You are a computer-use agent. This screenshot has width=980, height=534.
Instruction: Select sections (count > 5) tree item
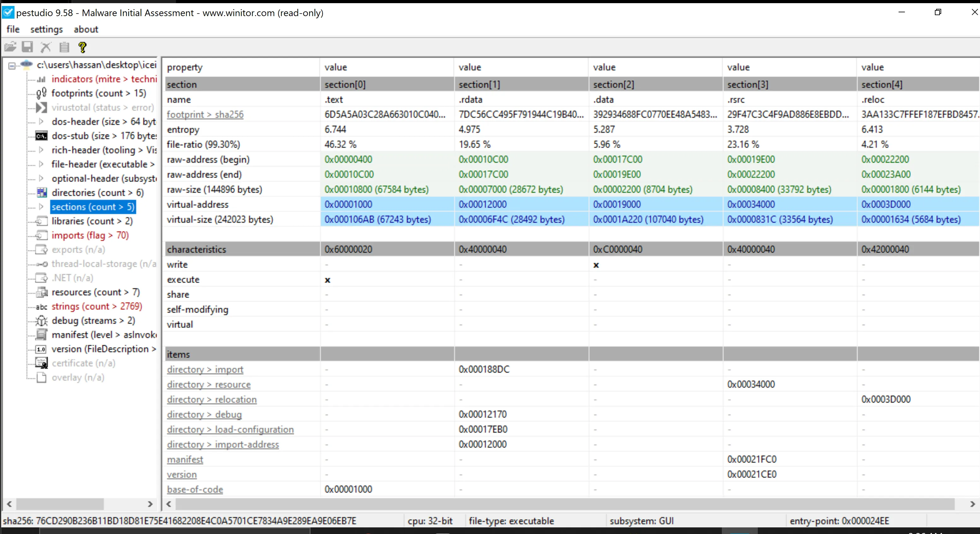[x=93, y=206]
